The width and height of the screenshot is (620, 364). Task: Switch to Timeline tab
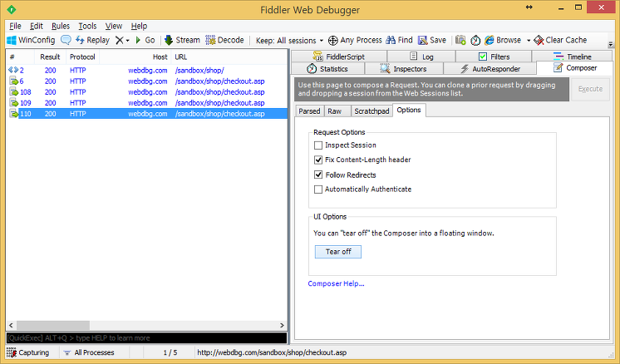(572, 57)
